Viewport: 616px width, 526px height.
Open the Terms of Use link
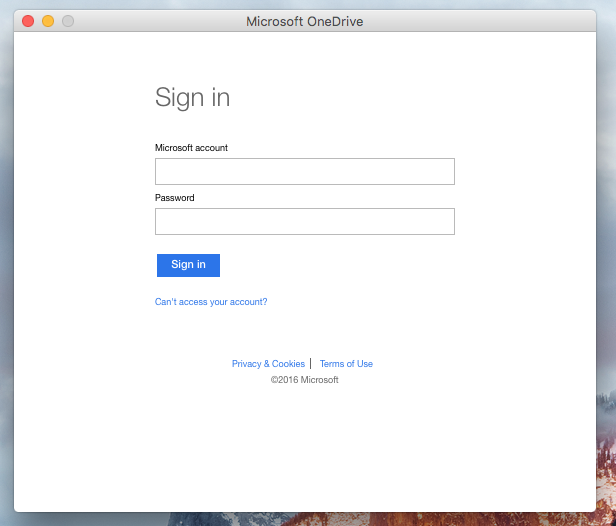click(x=346, y=364)
